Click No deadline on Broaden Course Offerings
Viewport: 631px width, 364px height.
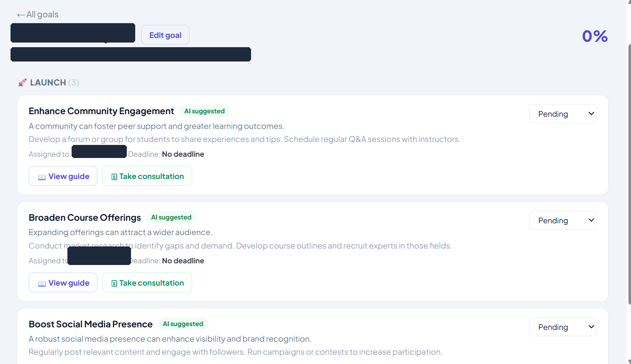pyautogui.click(x=183, y=261)
